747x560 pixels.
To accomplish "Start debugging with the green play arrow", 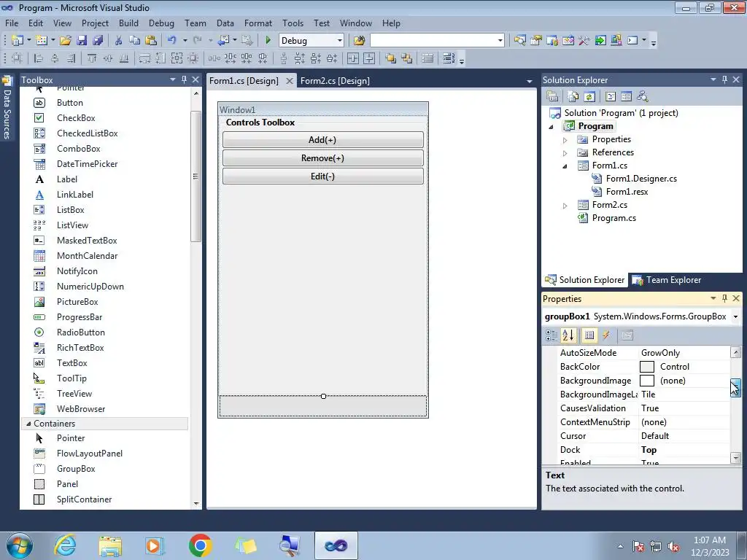I will pyautogui.click(x=268, y=41).
